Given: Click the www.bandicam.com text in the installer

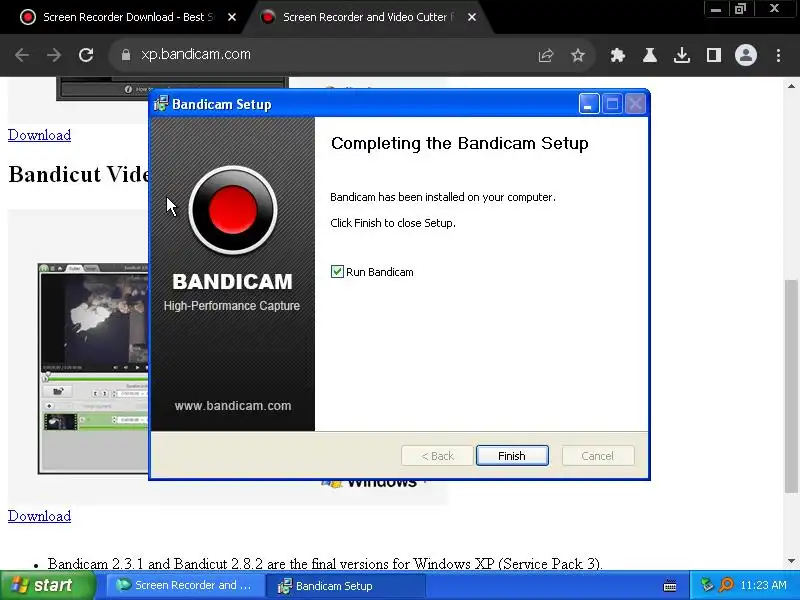Looking at the screenshot, I should [233, 406].
